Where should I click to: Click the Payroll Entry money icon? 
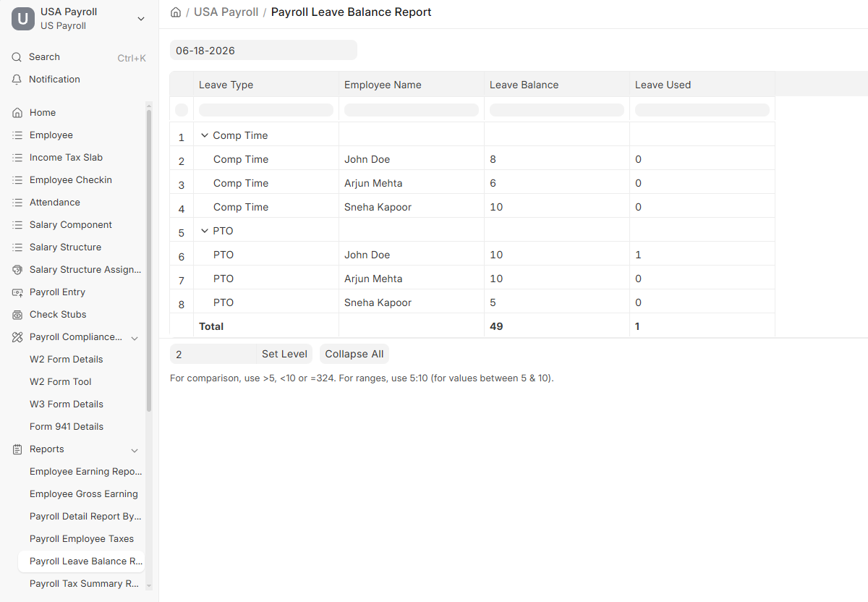click(17, 292)
